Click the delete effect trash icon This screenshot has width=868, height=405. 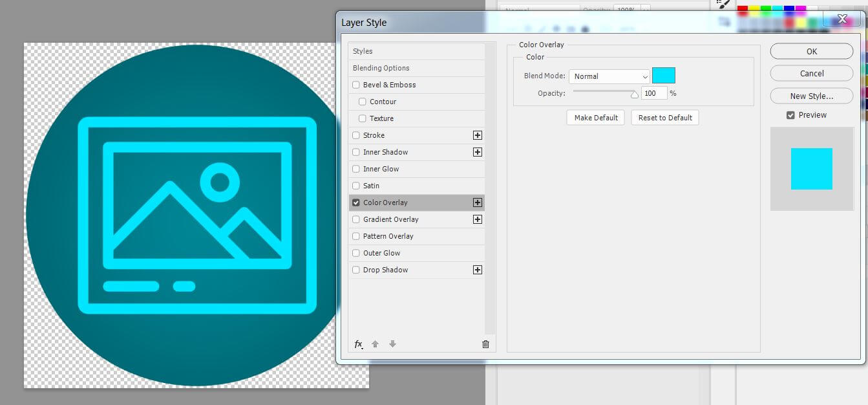coord(485,344)
